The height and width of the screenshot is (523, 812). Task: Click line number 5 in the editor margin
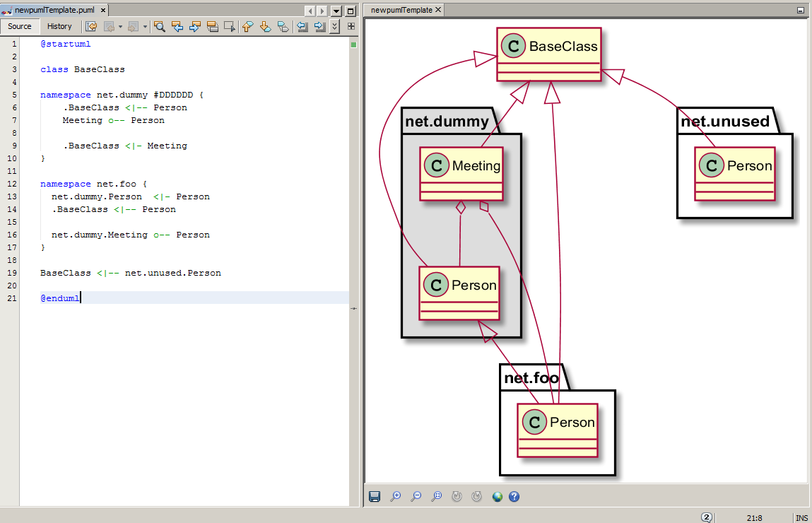[x=14, y=94]
